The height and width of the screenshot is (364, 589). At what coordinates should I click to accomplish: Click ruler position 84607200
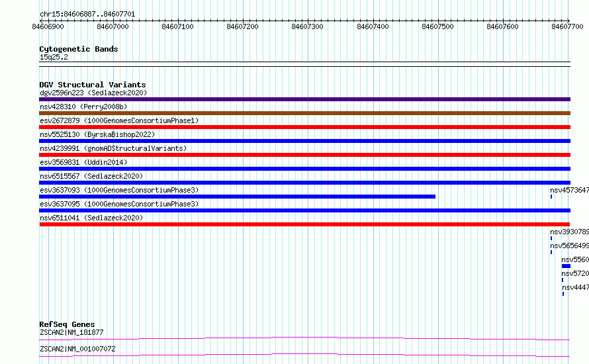[x=243, y=26]
